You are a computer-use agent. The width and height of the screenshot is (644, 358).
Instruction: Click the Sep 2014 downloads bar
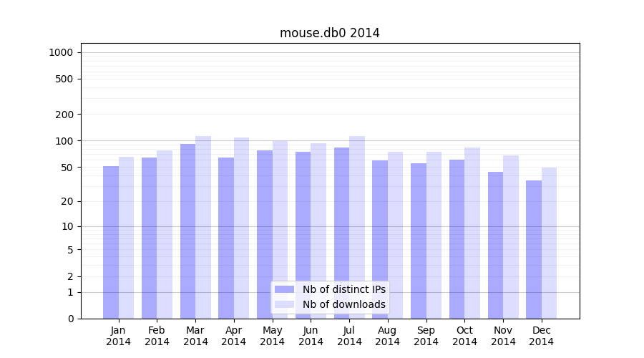[434, 235]
